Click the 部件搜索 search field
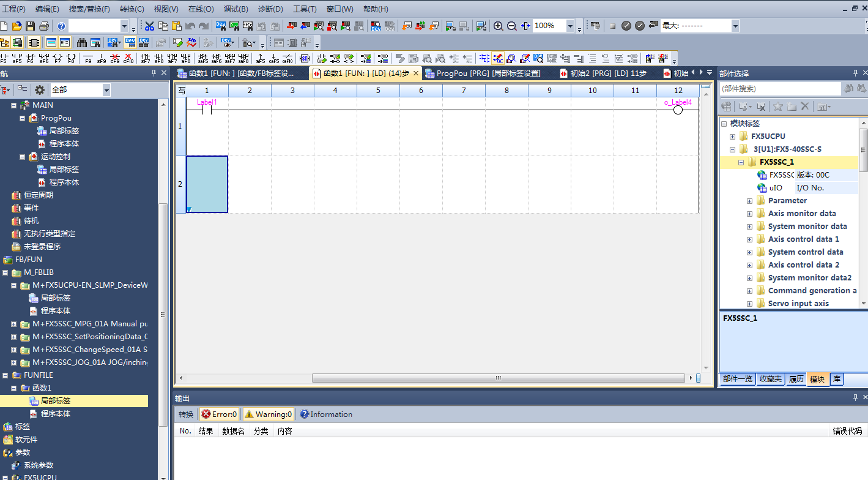 (779, 89)
